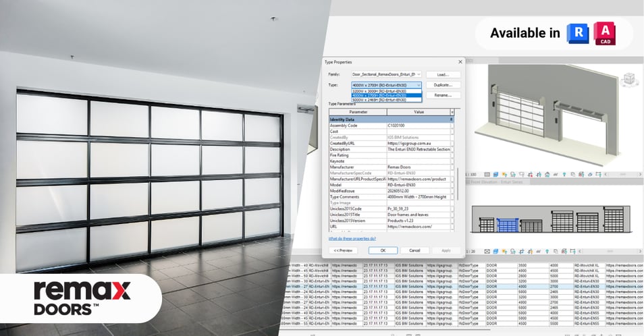Click the ViewCube in the 3D view
This screenshot has width=644, height=336.
pyautogui.click(x=628, y=79)
